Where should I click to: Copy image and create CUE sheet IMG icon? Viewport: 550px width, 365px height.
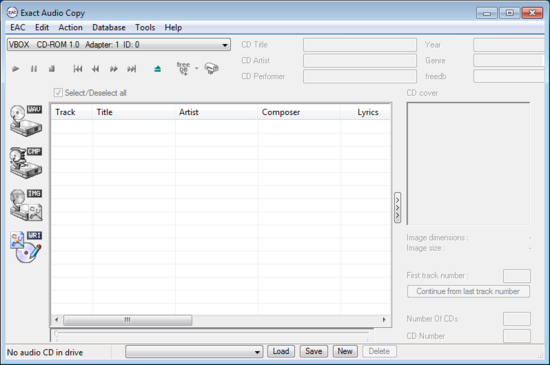tap(26, 205)
